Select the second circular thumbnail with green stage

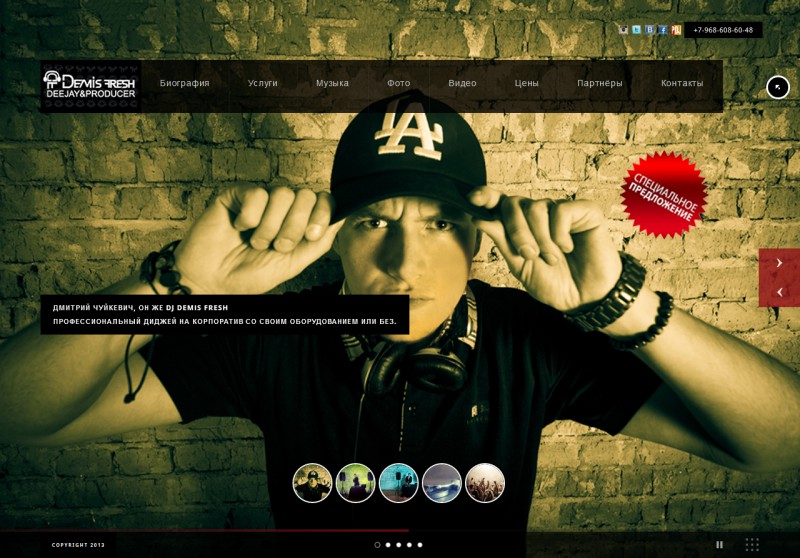click(x=356, y=483)
